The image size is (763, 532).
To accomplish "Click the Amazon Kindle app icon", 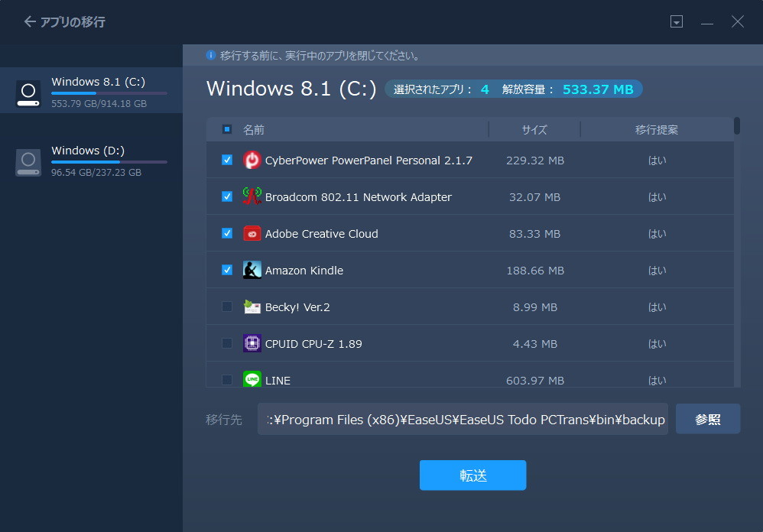I will point(252,270).
